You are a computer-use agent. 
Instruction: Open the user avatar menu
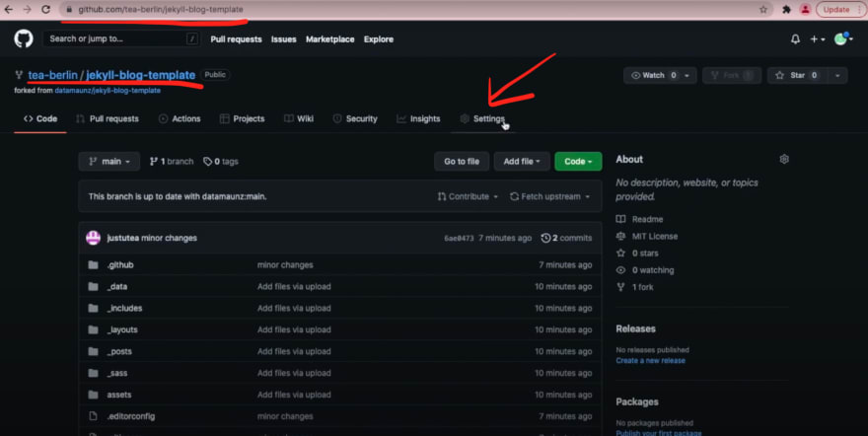(843, 38)
